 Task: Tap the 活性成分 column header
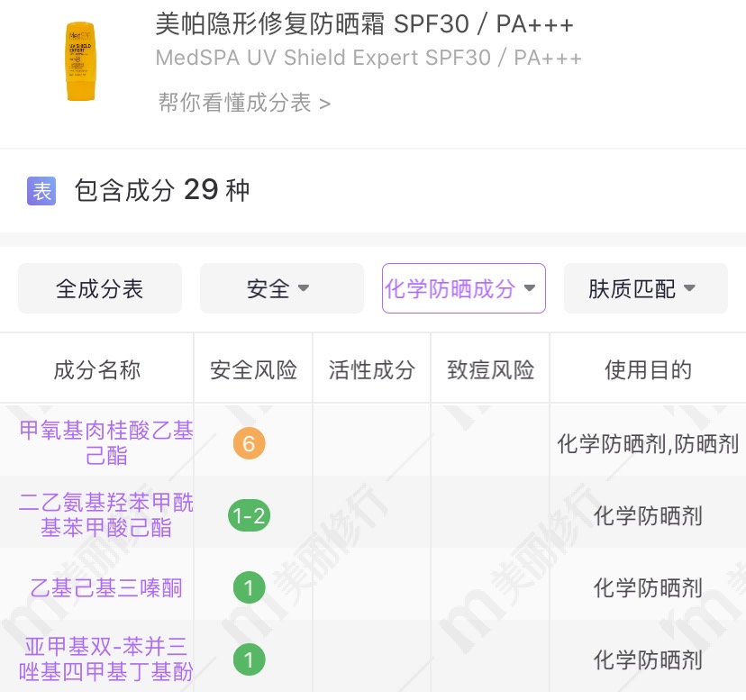[371, 369]
